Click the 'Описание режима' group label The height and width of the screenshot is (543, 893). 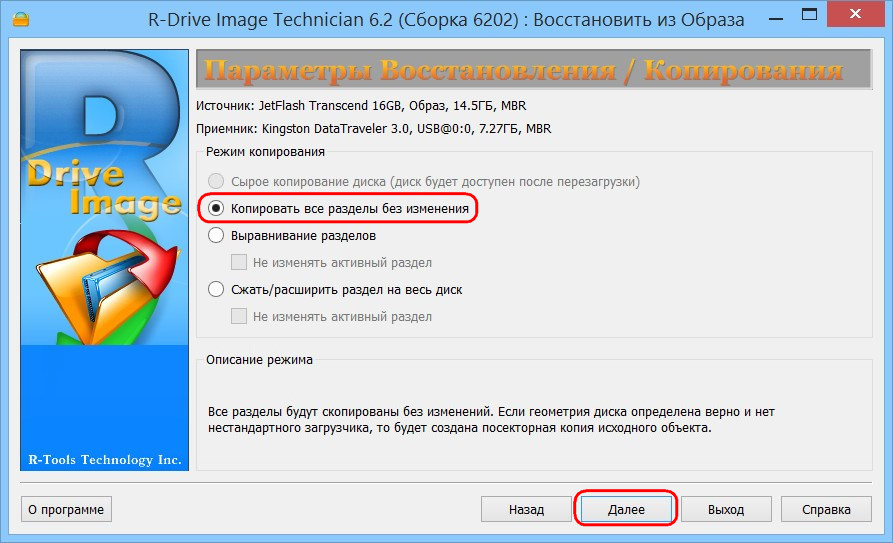[x=259, y=360]
